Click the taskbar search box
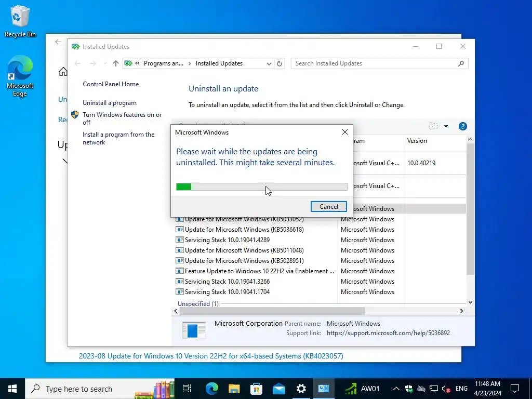 coord(100,389)
